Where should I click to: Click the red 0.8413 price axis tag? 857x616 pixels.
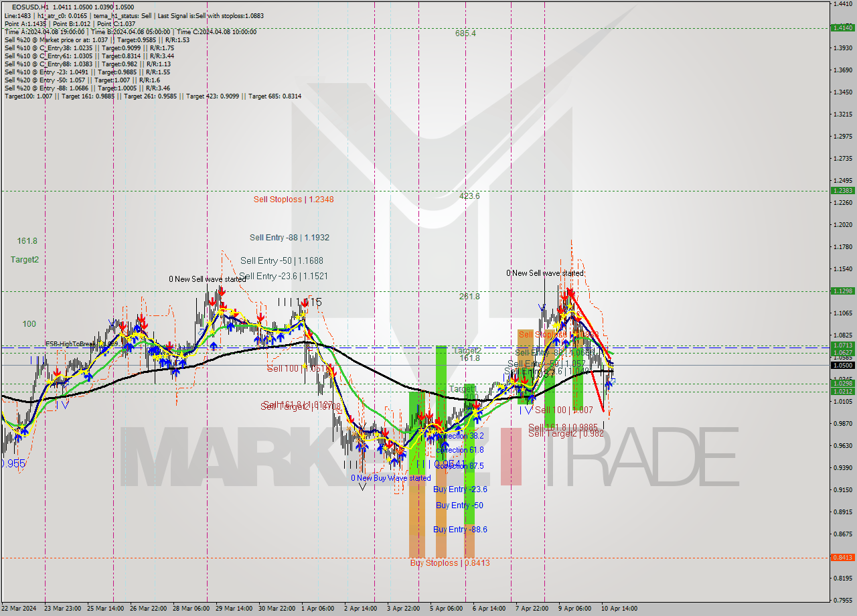point(842,557)
